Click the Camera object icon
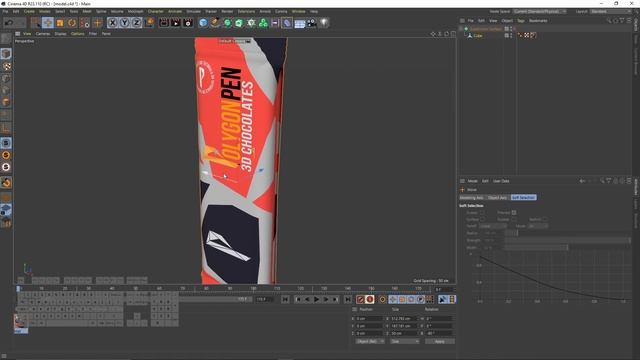Image resolution: width=640 pixels, height=360 pixels. [x=311, y=23]
